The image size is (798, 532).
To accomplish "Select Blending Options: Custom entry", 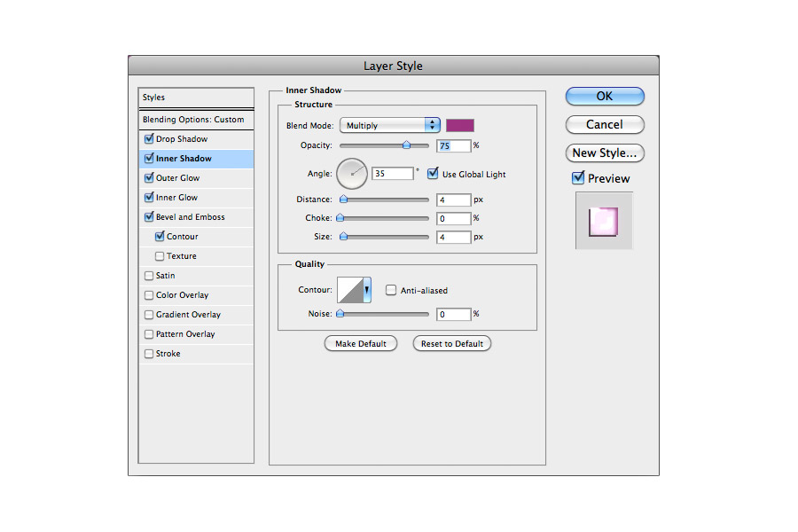I will click(197, 120).
